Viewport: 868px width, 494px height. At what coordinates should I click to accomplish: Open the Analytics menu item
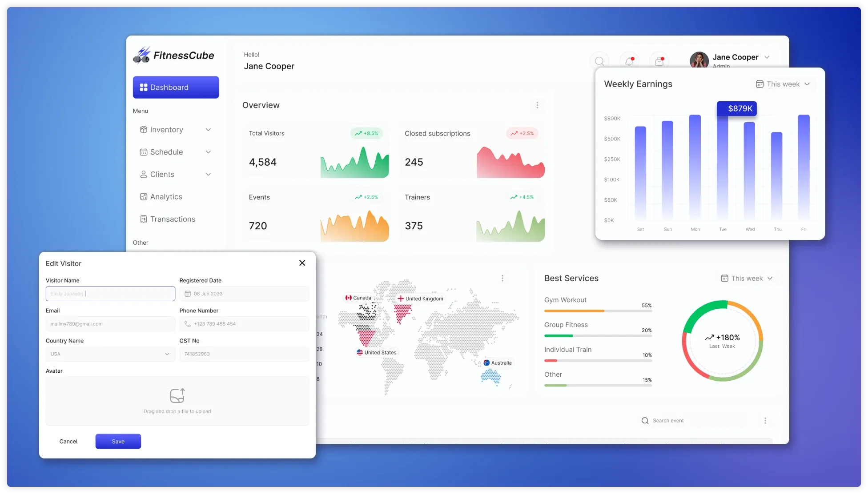pyautogui.click(x=166, y=197)
